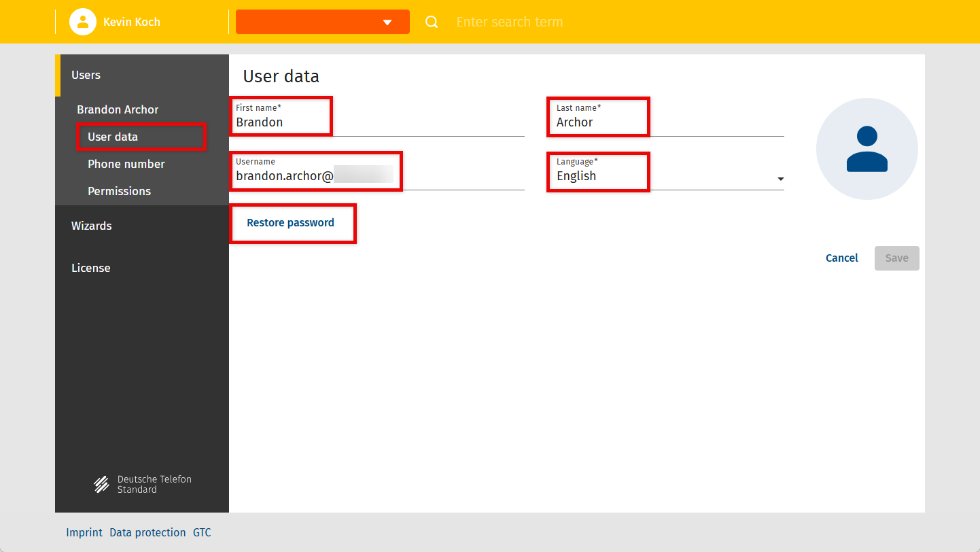The height and width of the screenshot is (552, 980).
Task: Select Brandon Archor in the sidebar
Action: coord(118,109)
